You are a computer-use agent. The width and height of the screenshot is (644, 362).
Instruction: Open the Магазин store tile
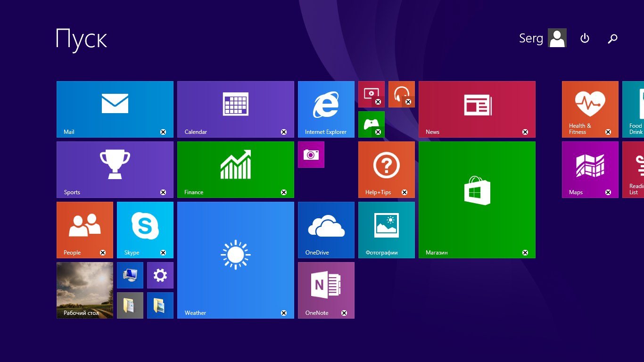point(477,200)
